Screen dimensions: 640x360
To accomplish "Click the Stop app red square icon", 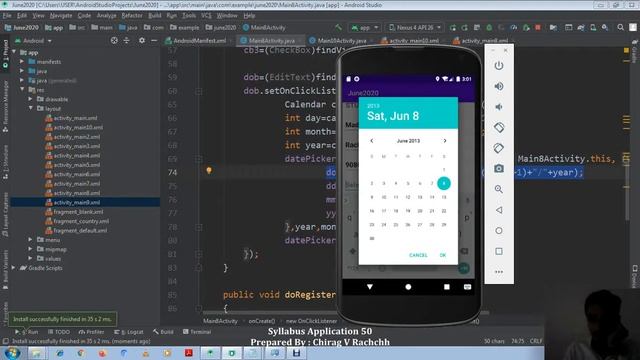I will click(538, 27).
